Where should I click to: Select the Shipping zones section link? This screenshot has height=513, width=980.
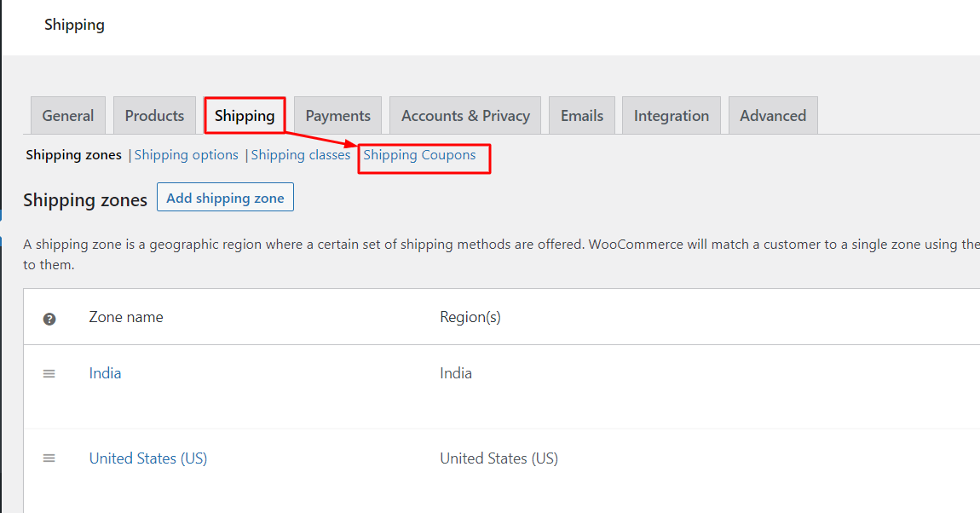click(73, 154)
